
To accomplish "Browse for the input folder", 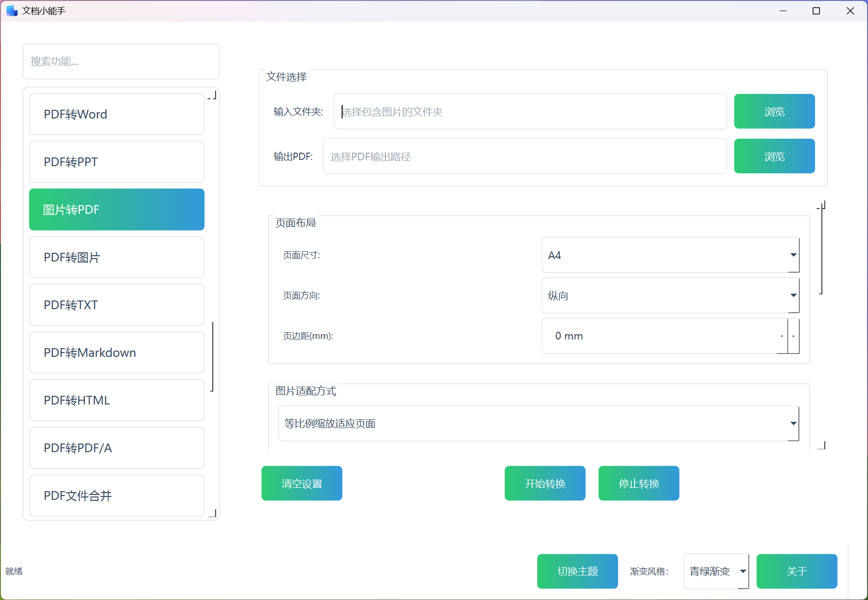I will [774, 112].
